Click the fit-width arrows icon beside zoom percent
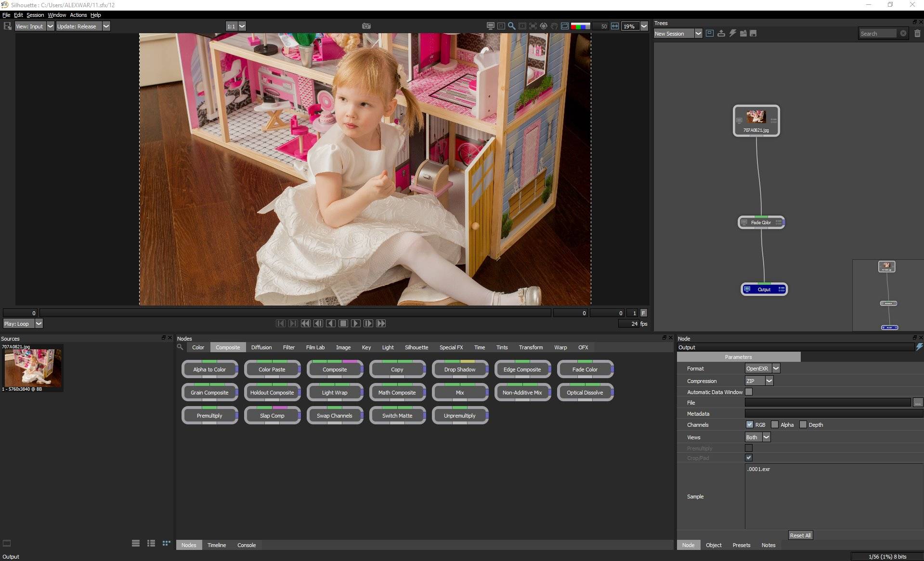This screenshot has width=924, height=561. coord(615,26)
